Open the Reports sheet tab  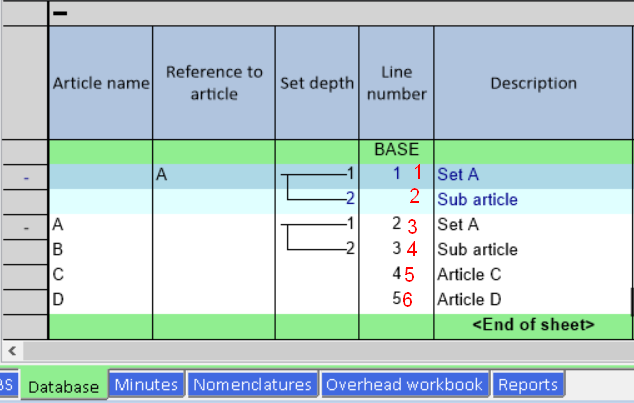click(528, 385)
